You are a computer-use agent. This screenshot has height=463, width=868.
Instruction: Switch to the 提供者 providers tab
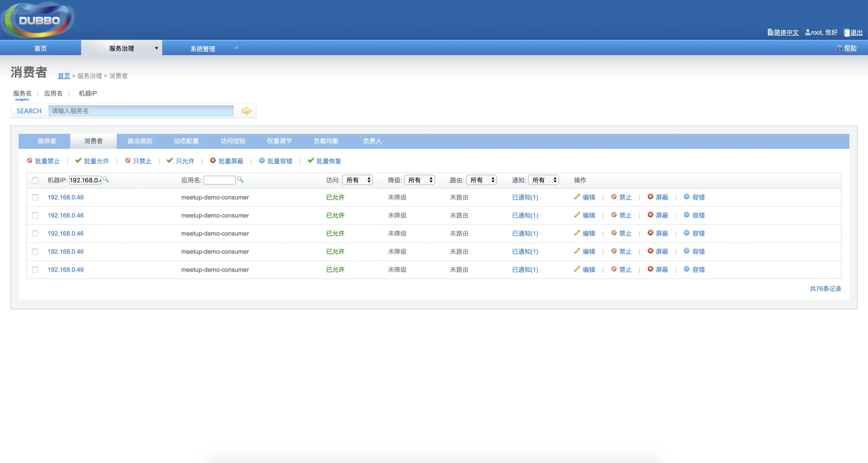(x=47, y=141)
